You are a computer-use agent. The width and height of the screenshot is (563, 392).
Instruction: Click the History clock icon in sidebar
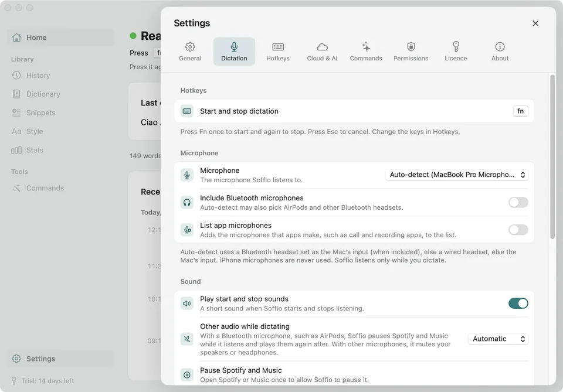coord(16,76)
